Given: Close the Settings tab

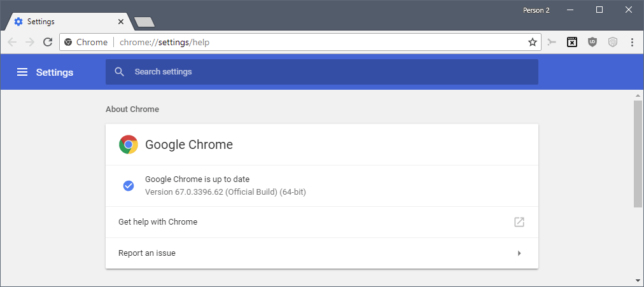Looking at the screenshot, I should (121, 22).
